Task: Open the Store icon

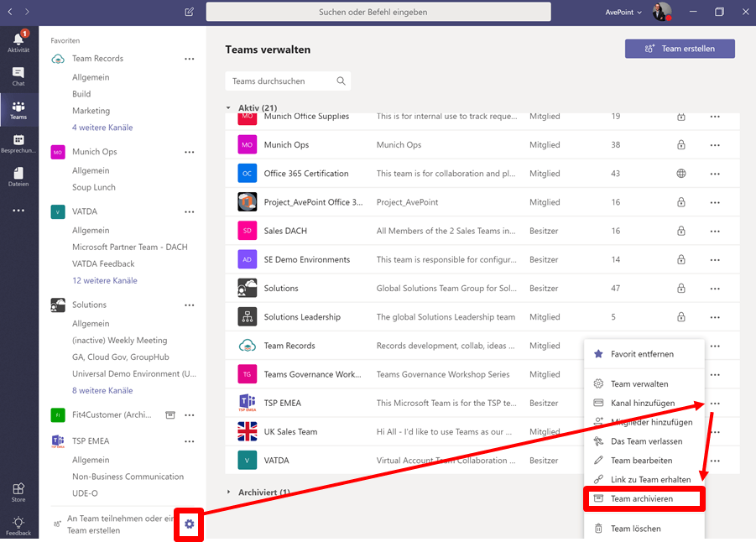Action: (x=18, y=492)
